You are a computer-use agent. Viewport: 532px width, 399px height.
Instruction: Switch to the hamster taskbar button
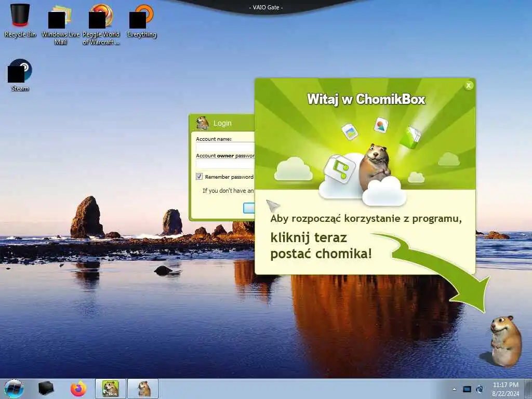(143, 389)
